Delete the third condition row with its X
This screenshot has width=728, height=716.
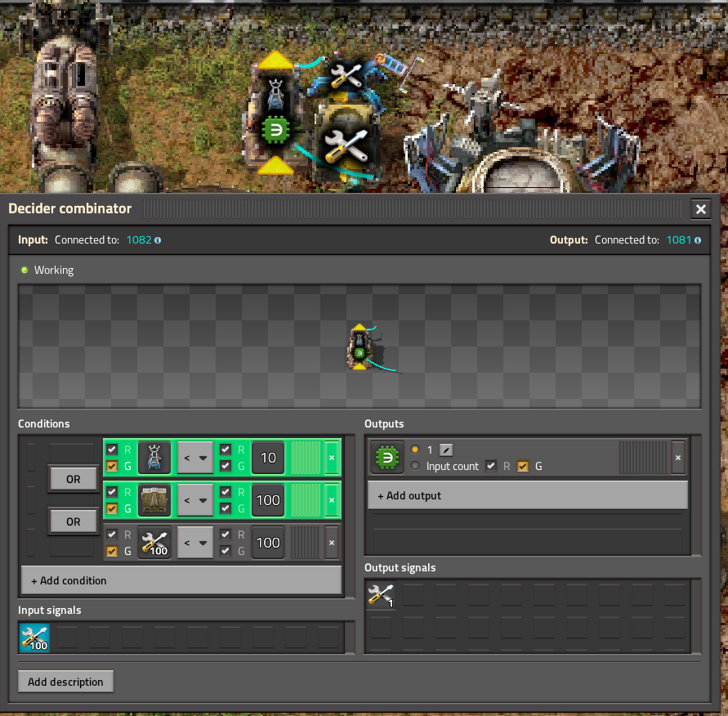tap(332, 543)
